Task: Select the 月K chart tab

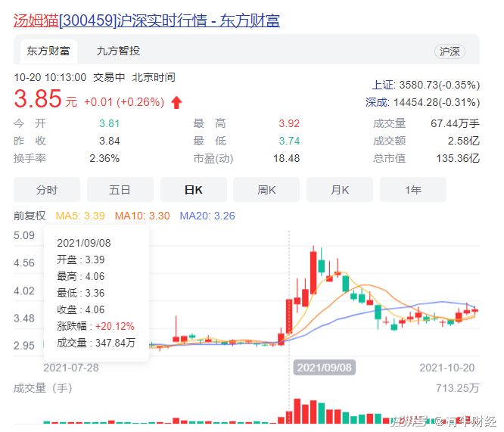Action: point(340,190)
